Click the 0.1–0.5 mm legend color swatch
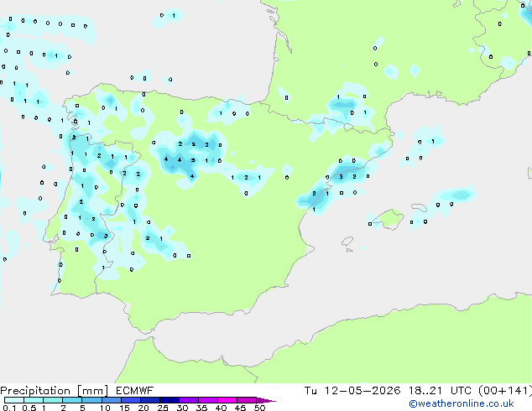The image size is (532, 411). (x=14, y=400)
